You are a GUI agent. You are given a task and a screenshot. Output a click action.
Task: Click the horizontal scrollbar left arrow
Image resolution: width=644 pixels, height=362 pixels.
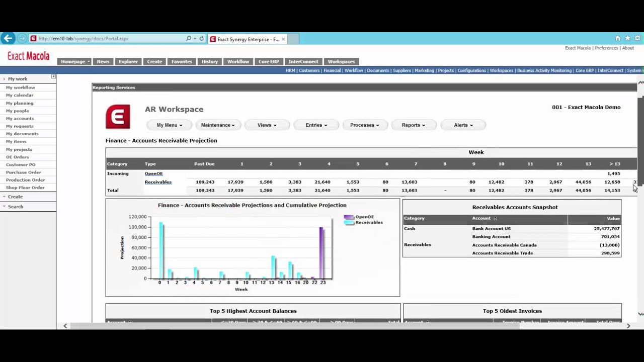[x=65, y=326]
